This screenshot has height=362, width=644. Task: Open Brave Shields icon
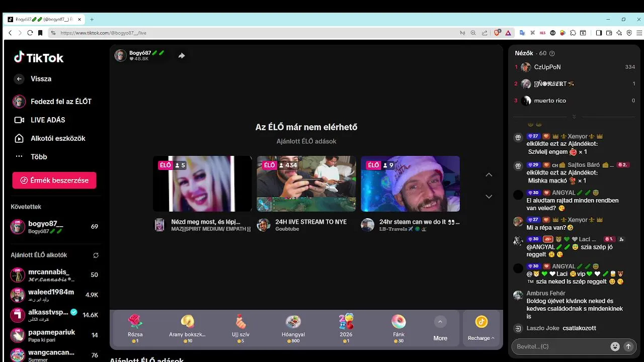(x=497, y=33)
